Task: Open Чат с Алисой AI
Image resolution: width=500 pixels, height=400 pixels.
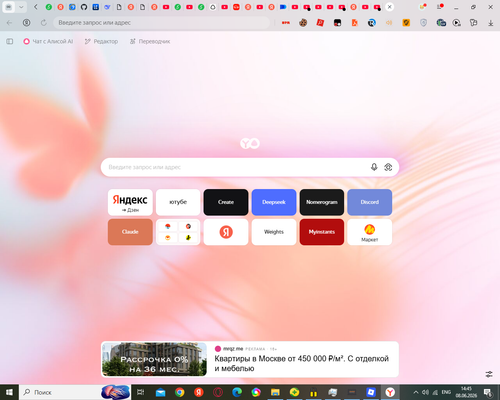Action: click(48, 41)
